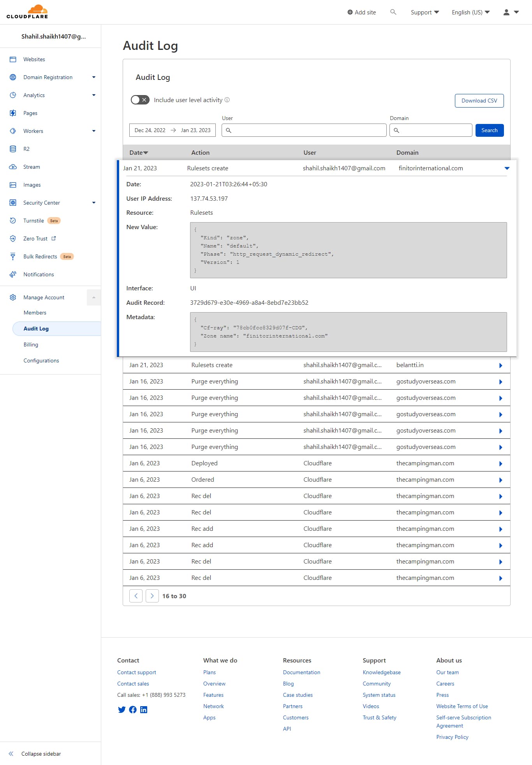Click the Analytics pie chart icon
Image resolution: width=532 pixels, height=765 pixels.
pos(13,95)
